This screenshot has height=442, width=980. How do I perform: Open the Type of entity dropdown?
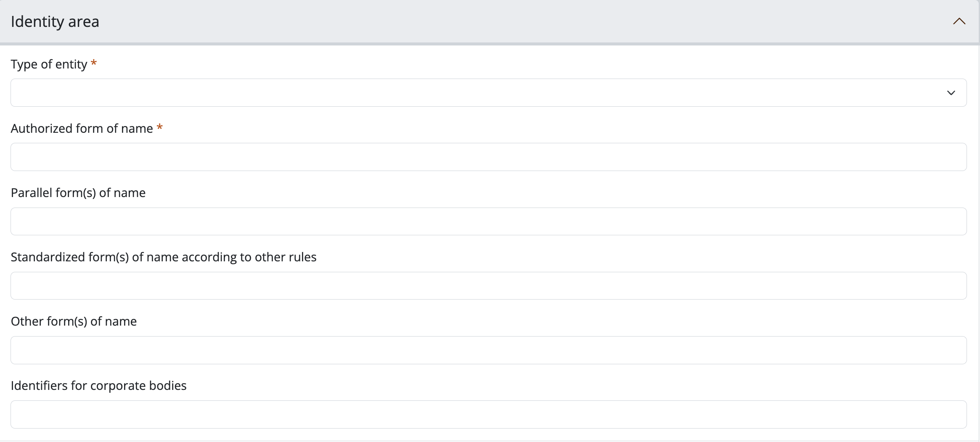pyautogui.click(x=488, y=92)
